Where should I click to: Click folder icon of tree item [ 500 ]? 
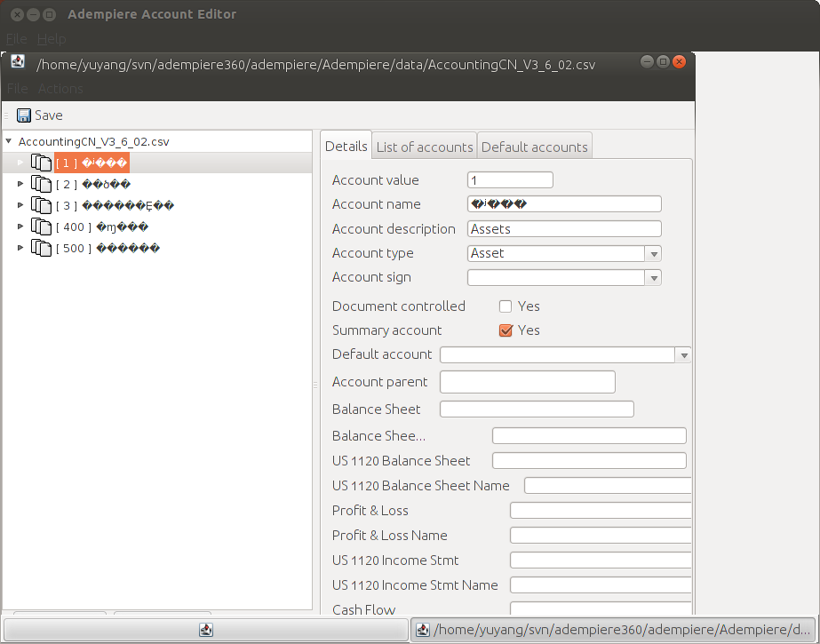[x=42, y=248]
